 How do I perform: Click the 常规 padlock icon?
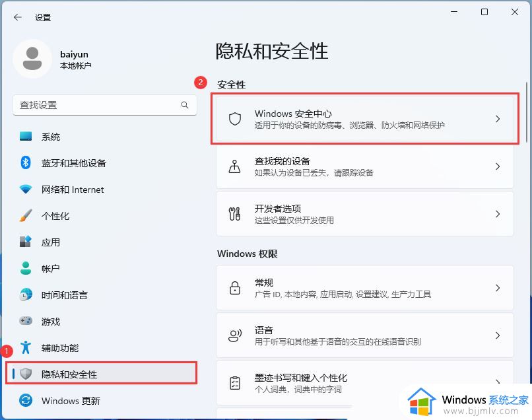(x=235, y=288)
